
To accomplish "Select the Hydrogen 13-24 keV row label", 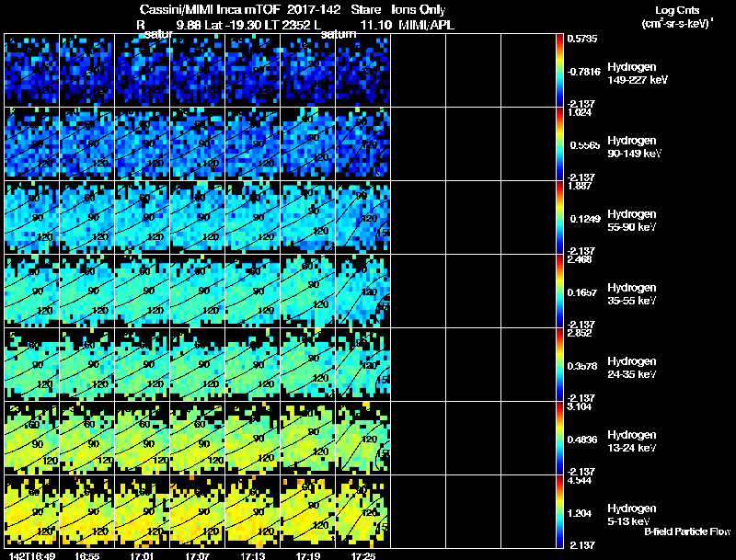I will [631, 440].
